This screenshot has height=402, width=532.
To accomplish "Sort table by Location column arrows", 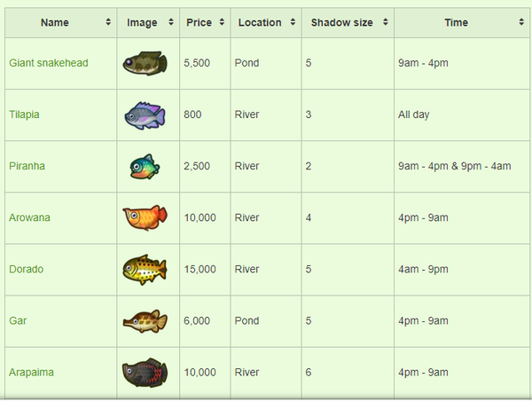I will 293,22.
